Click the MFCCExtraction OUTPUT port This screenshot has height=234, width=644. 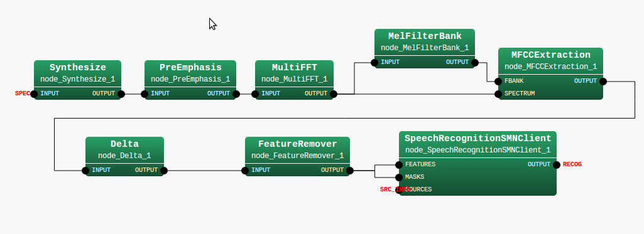pyautogui.click(x=603, y=82)
